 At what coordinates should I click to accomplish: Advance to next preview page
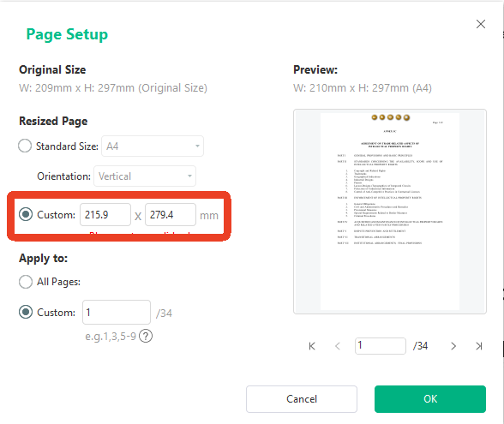click(453, 346)
